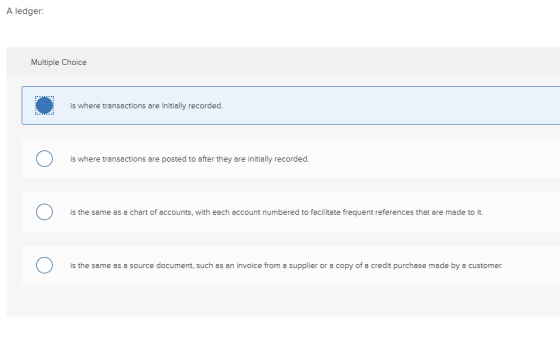Click the answer text about source document invoice
This screenshot has width=560, height=360.
click(x=286, y=265)
